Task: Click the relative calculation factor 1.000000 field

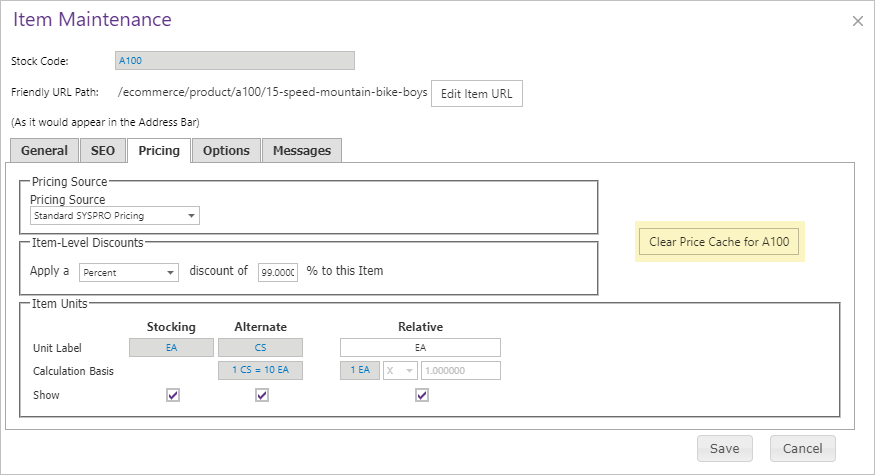Action: point(461,370)
